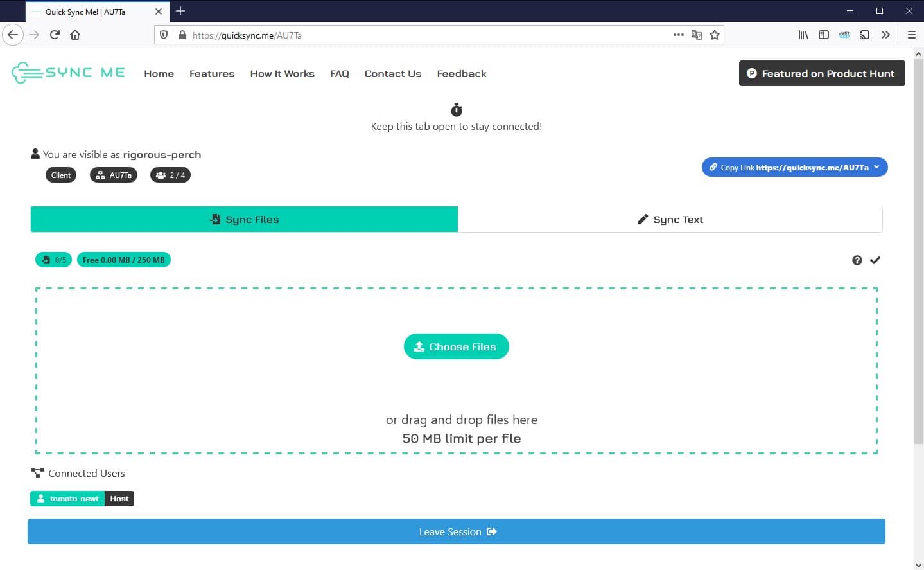
Task: Click the stopwatch icon above the keep-open message
Action: [457, 110]
